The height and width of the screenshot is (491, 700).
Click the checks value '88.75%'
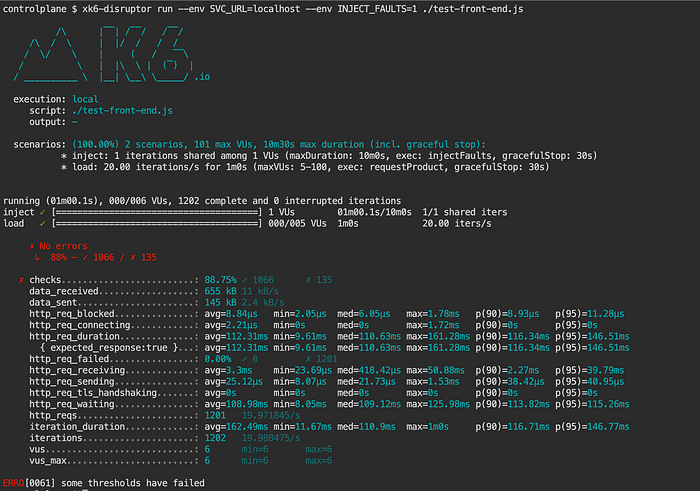click(x=221, y=280)
